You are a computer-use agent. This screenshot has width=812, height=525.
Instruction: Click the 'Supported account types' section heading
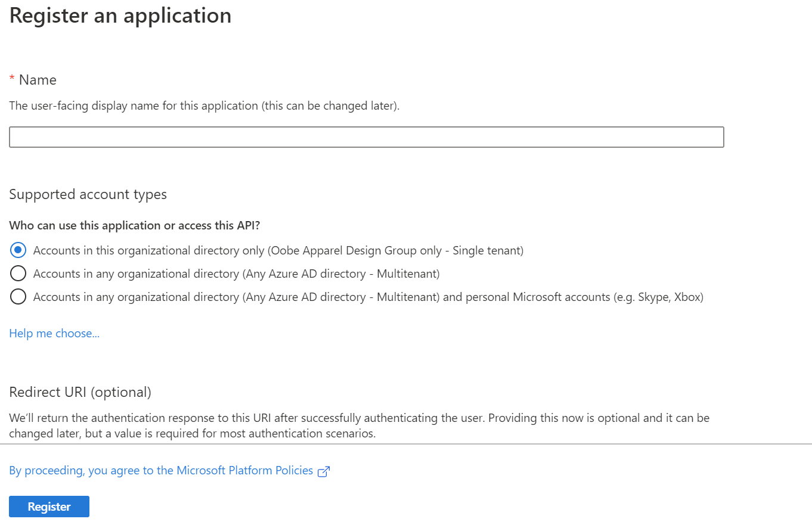[x=88, y=194]
